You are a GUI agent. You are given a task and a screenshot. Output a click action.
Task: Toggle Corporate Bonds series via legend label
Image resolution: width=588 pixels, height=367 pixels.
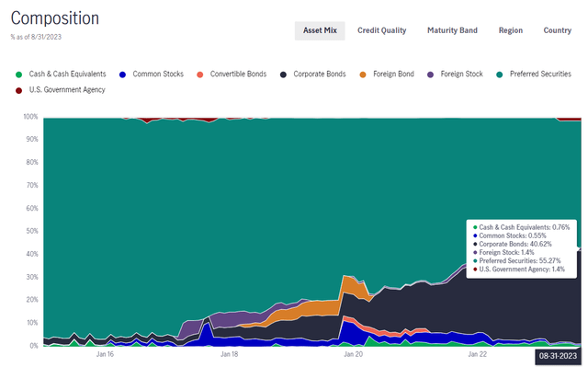[x=320, y=74]
